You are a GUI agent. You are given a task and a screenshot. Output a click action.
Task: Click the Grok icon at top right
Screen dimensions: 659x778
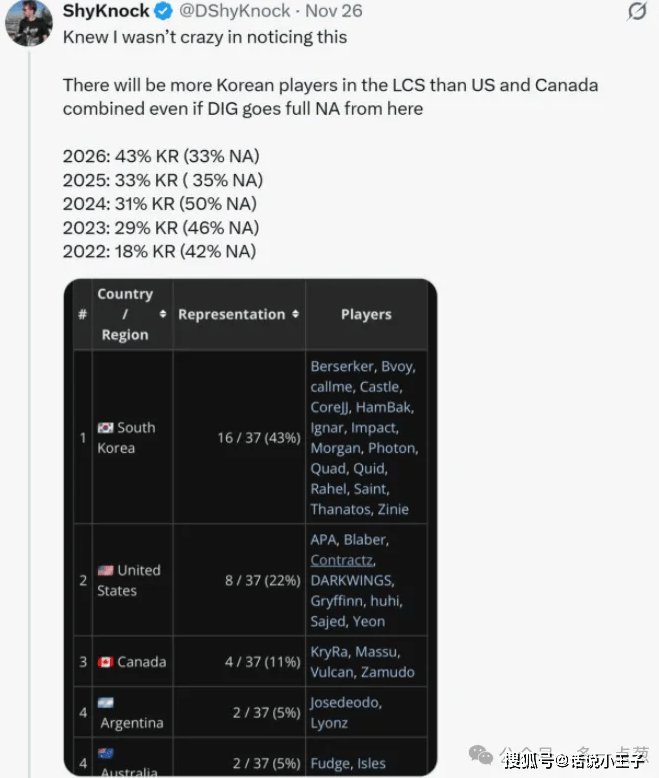[x=636, y=11]
